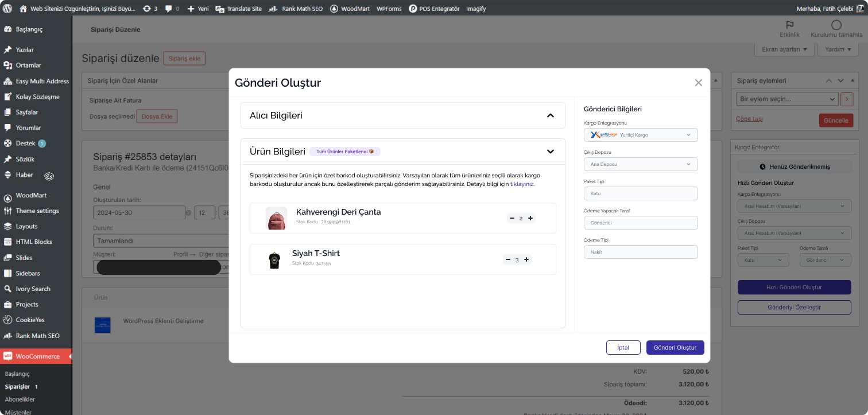Screen dimensions: 868x415
Task: Open Imagify in admin bar
Action: coord(476,9)
